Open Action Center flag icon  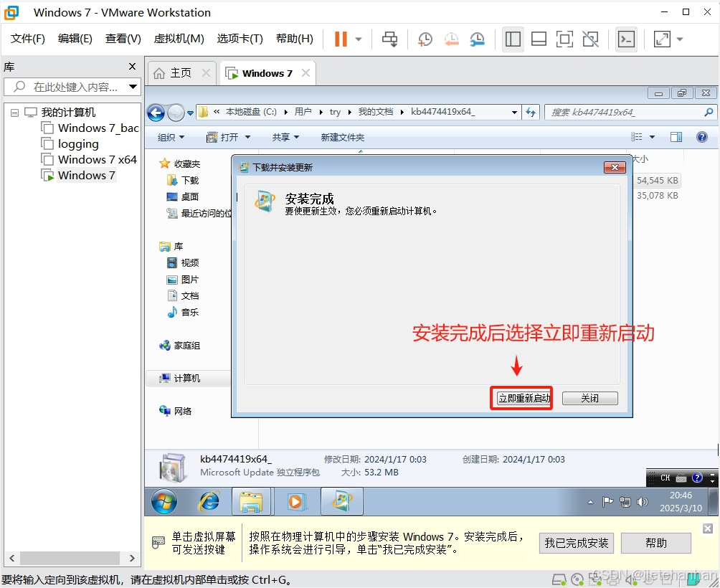[607, 502]
